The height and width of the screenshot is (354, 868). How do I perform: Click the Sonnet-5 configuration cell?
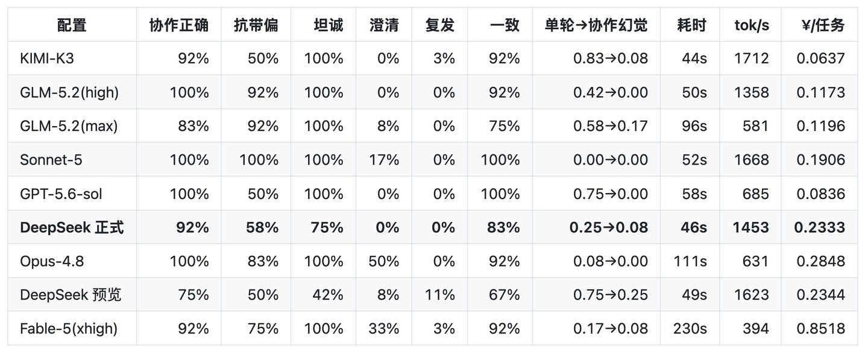point(51,160)
